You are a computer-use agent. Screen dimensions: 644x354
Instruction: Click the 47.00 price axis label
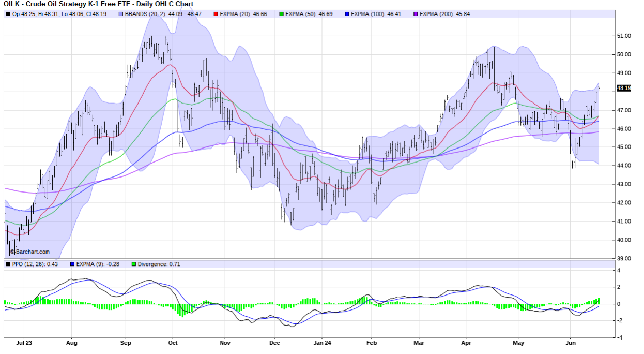click(625, 110)
